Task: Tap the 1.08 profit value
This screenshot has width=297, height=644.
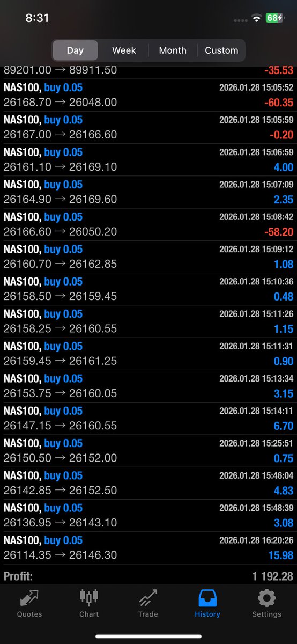Action: (x=284, y=264)
